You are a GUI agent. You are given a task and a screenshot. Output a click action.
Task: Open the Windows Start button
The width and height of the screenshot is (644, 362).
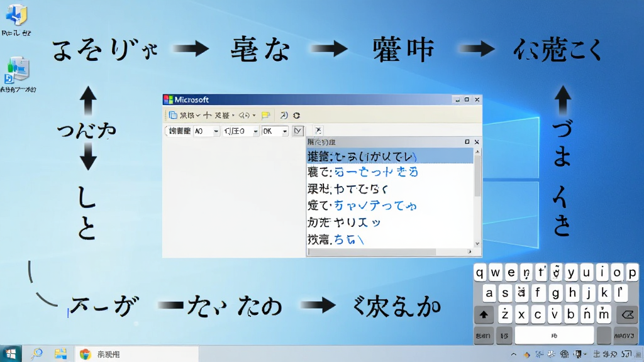coord(11,354)
